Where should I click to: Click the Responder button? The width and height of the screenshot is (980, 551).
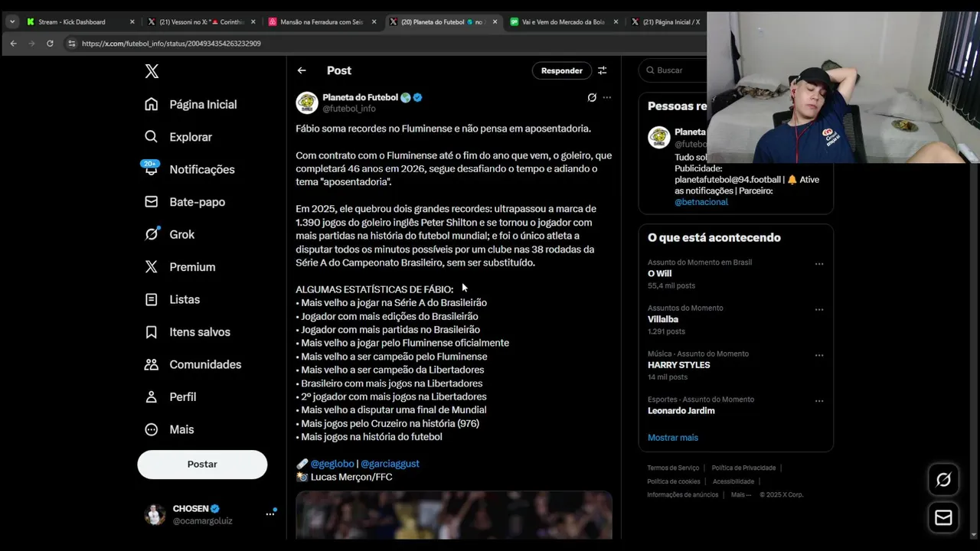[562, 70]
